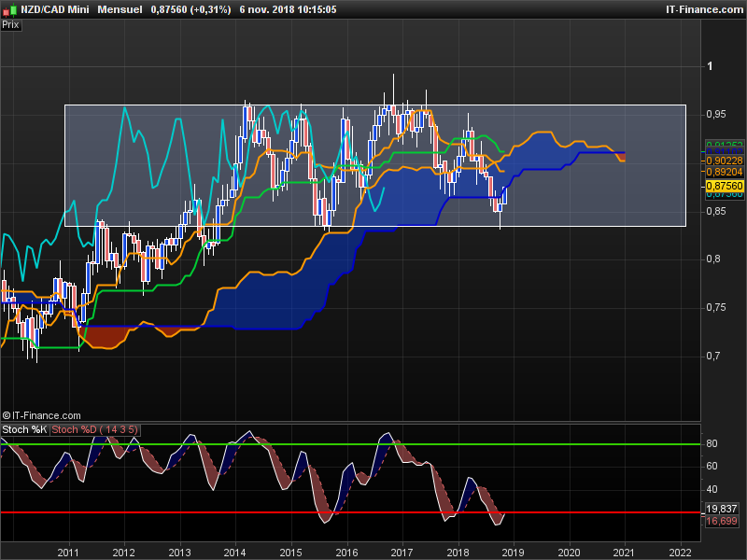The image size is (747, 560).
Task: Open the IT-Finance.com link in header
Action: pos(704,9)
